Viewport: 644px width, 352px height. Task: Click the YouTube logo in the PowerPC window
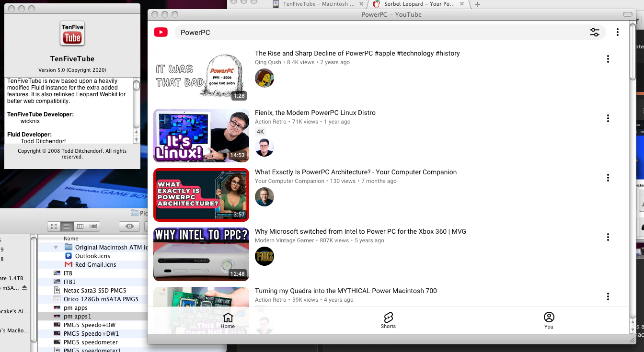point(161,32)
